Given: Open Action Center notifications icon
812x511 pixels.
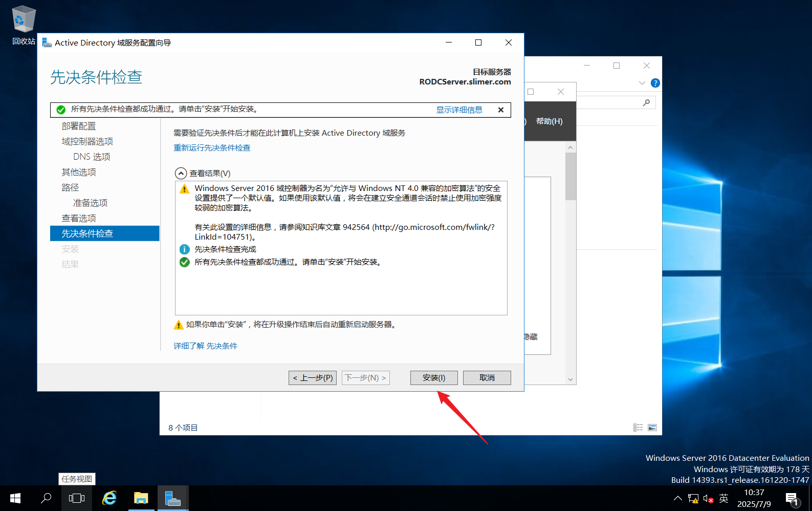Looking at the screenshot, I should [792, 498].
